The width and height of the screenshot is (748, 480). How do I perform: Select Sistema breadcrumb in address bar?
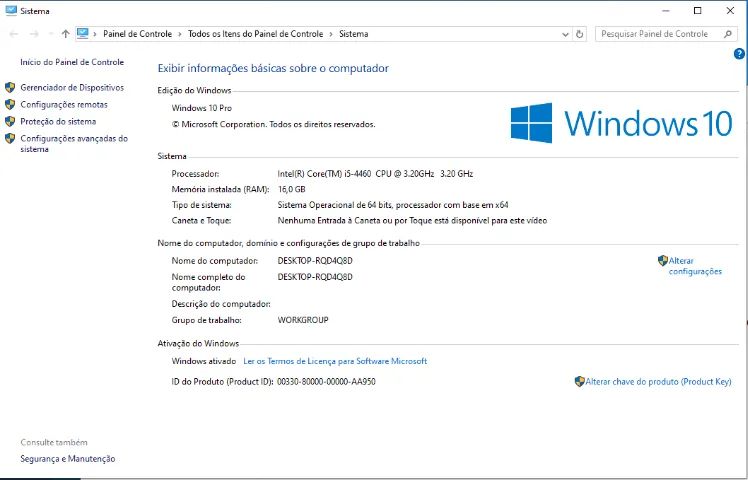coord(353,34)
